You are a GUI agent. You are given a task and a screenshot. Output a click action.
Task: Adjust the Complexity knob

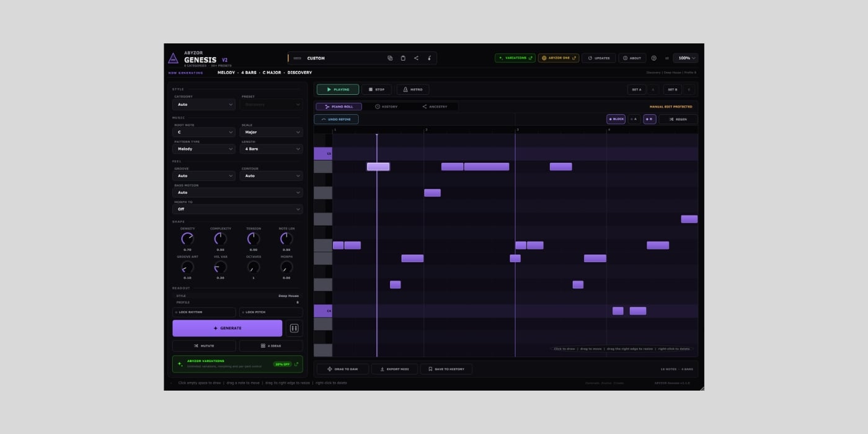tap(220, 239)
